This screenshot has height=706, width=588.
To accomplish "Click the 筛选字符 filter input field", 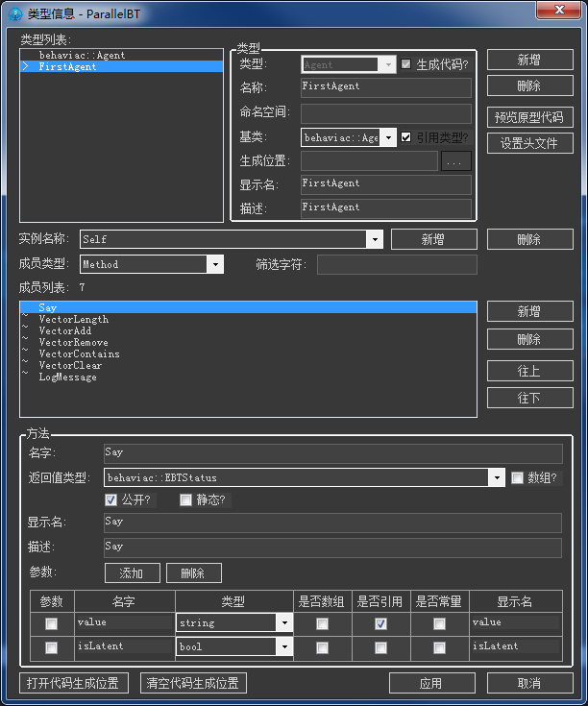I will [x=396, y=264].
